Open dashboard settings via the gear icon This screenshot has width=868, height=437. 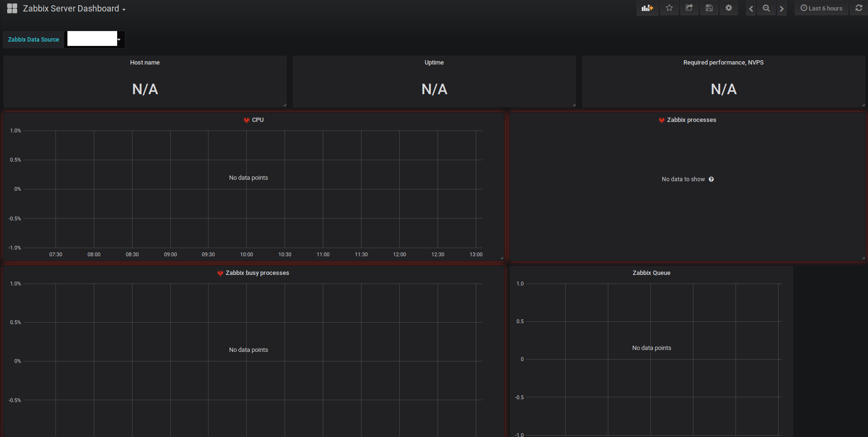728,8
